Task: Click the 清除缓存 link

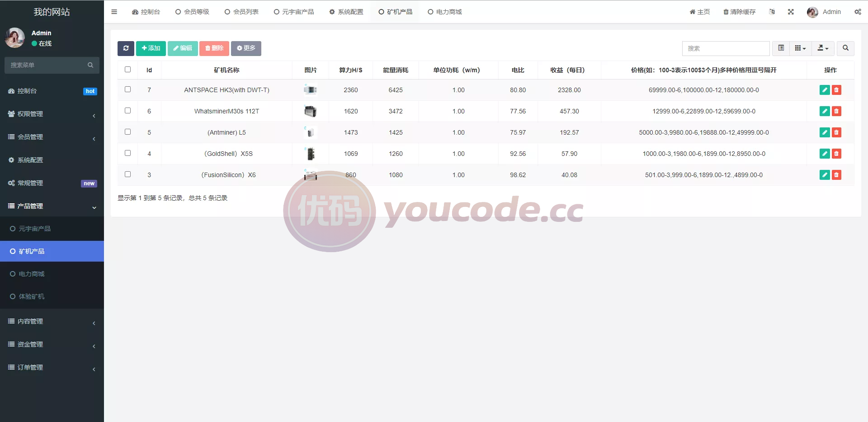Action: [740, 12]
